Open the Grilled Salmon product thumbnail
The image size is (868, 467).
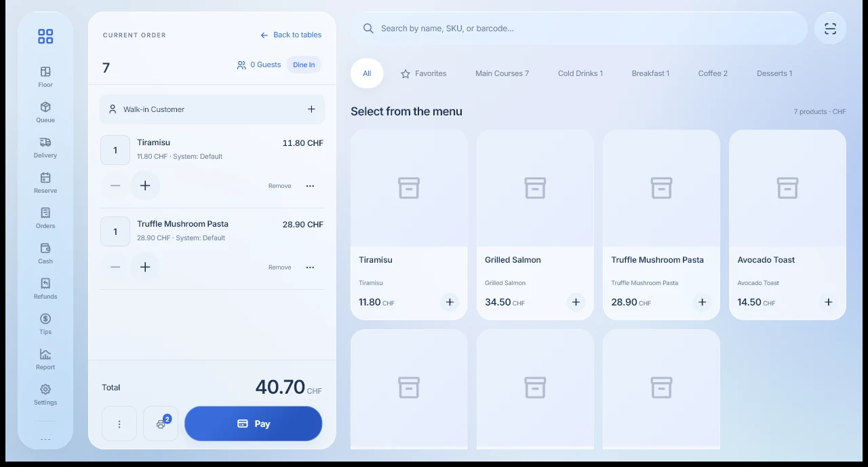535,188
